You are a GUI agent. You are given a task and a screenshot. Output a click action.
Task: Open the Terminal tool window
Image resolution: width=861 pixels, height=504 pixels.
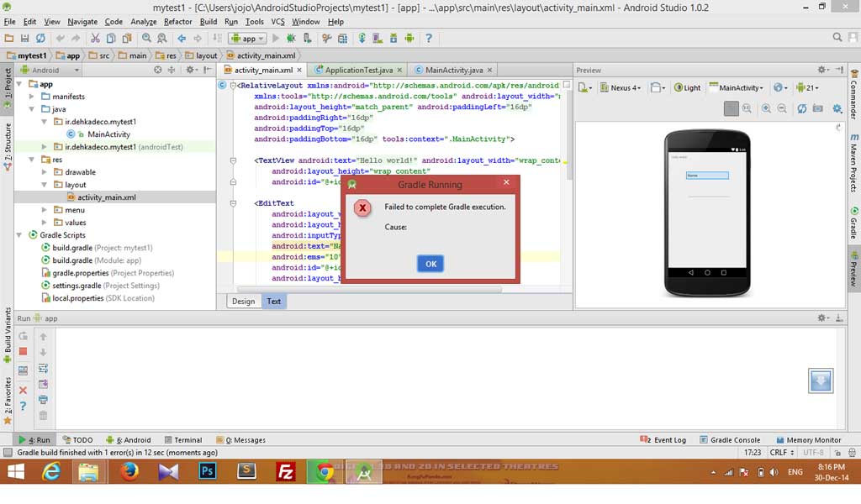[x=183, y=440]
